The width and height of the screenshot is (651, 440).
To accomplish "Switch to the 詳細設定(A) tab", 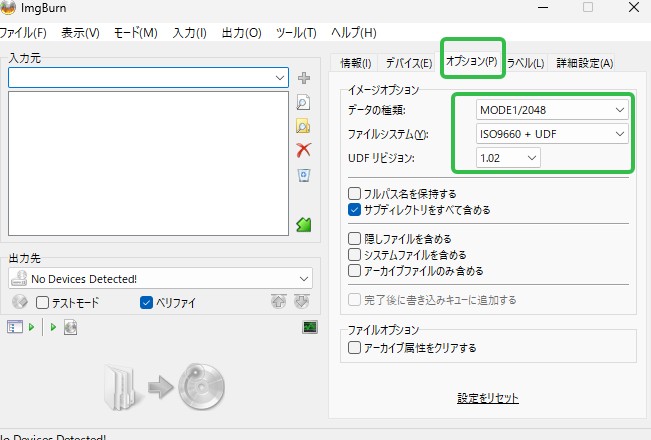I will pos(584,63).
